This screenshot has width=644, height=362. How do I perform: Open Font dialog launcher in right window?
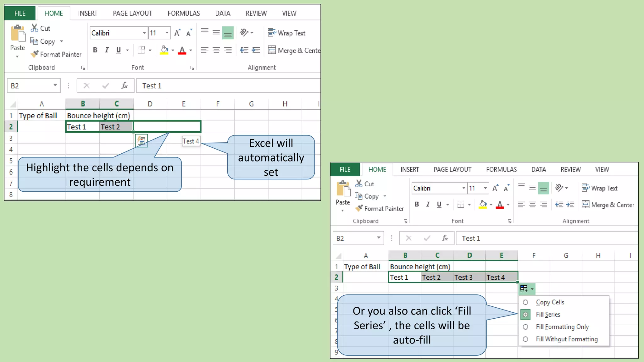point(509,221)
